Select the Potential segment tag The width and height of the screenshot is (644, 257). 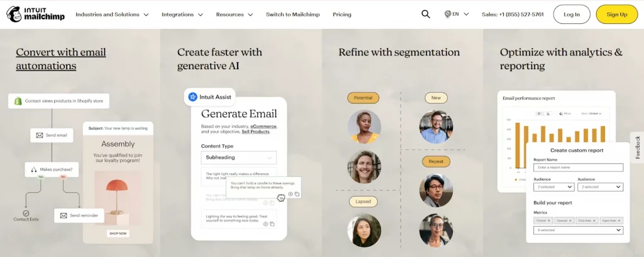pyautogui.click(x=363, y=98)
